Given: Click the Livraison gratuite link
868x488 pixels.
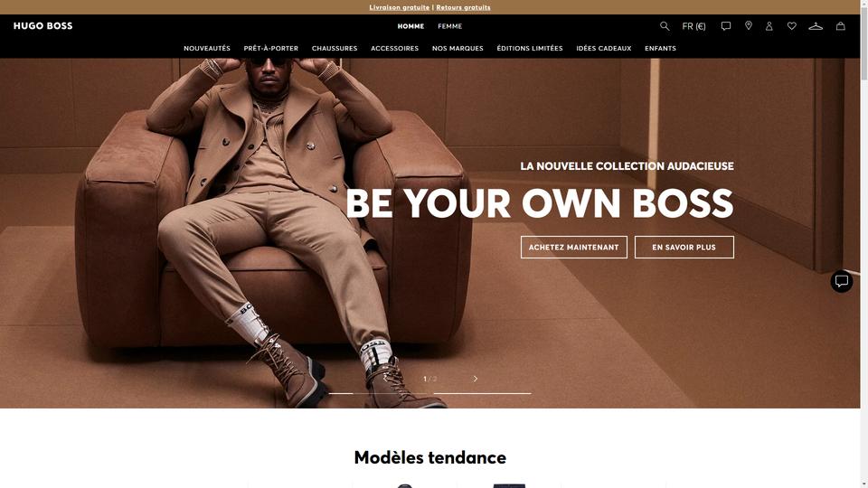Looking at the screenshot, I should (x=399, y=7).
